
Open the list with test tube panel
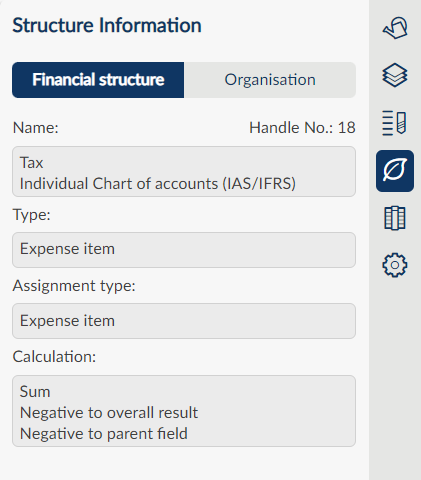[x=394, y=123]
